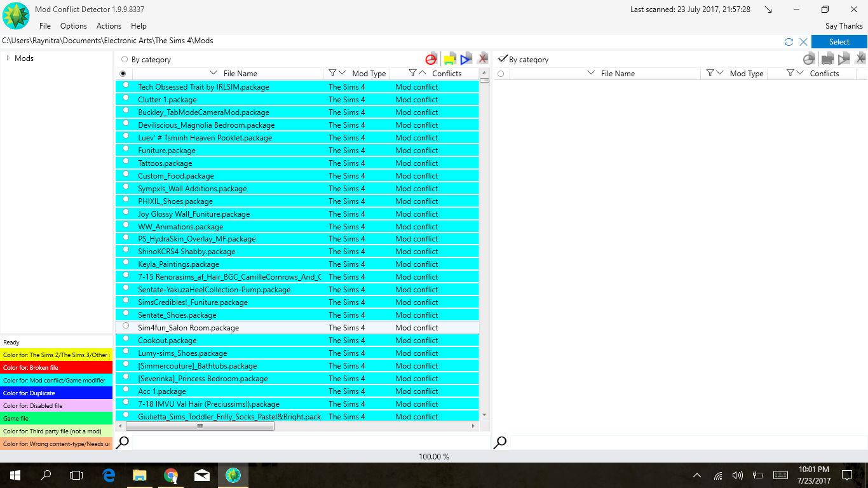Click the grey play-arrow file icon in right panel

[844, 59]
